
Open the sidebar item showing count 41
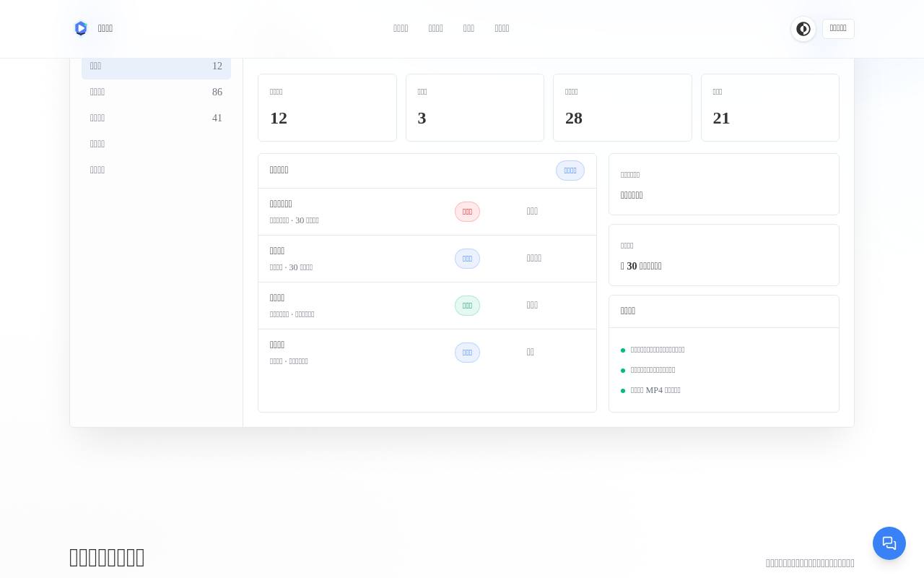point(156,118)
